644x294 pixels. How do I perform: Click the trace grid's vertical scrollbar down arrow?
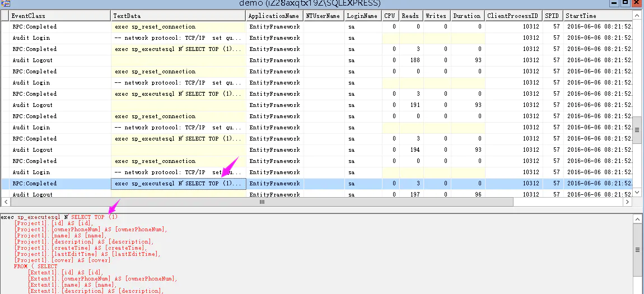[637, 192]
